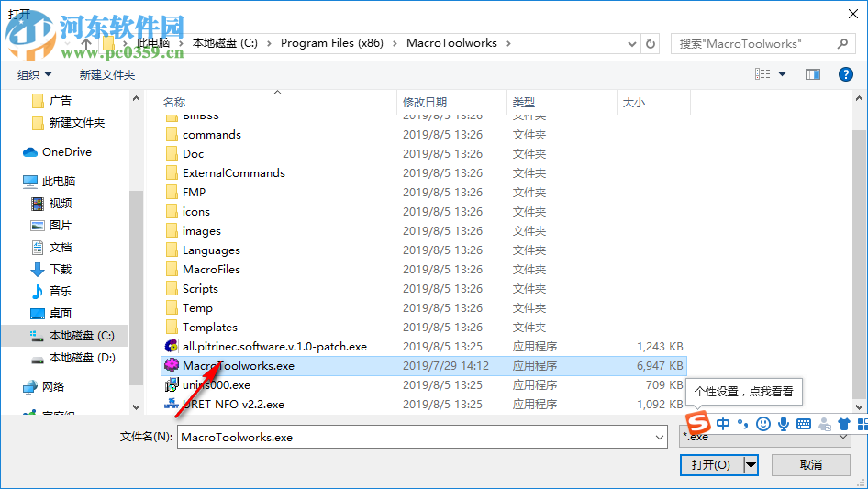Open the help question mark icon
This screenshot has height=489, width=868.
point(845,74)
